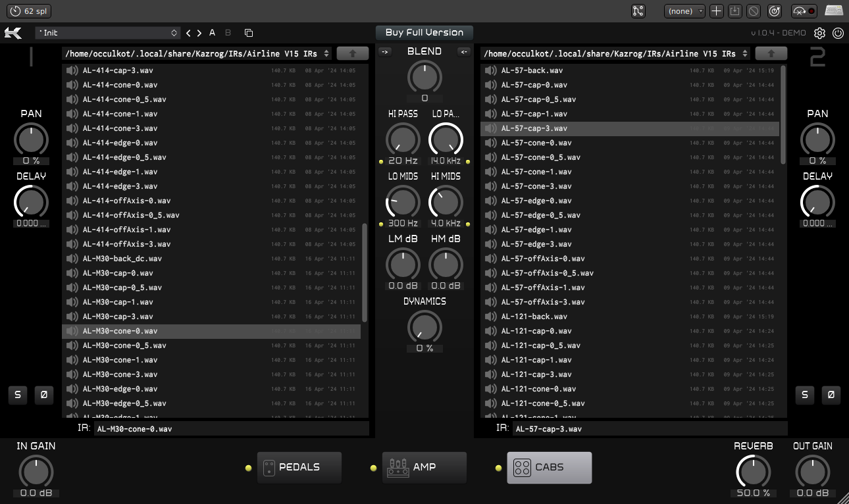The width and height of the screenshot is (849, 504).
Task: Open the Init preset dropdown
Action: click(x=107, y=33)
